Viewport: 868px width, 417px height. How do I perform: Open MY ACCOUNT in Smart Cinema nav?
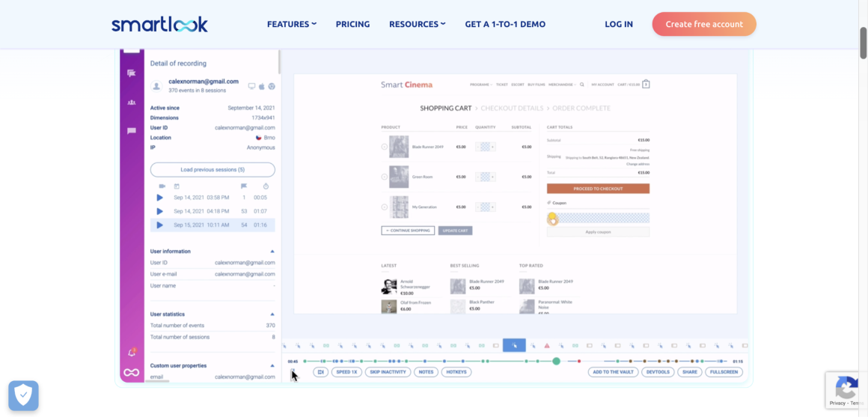[603, 85]
